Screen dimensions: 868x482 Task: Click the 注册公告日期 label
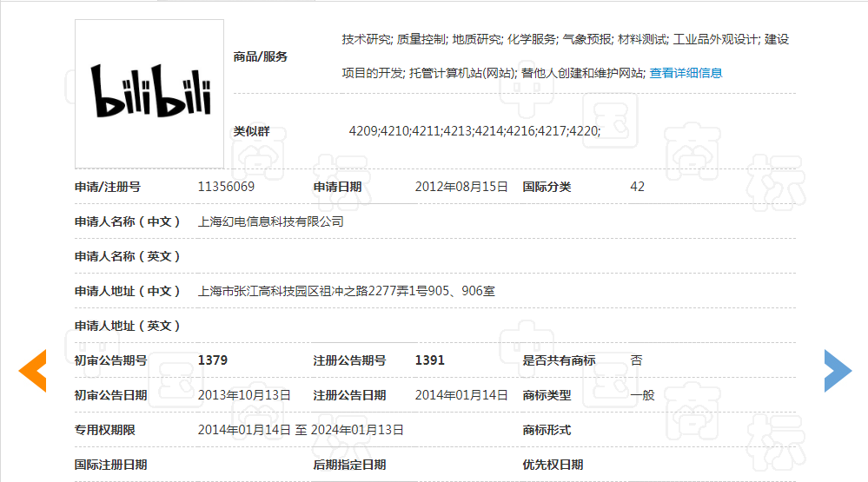pyautogui.click(x=349, y=395)
